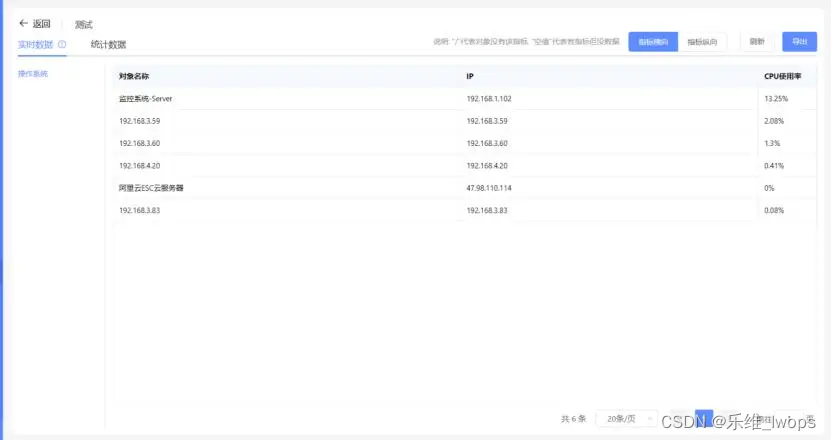The image size is (831, 440).
Task: Click IP cell 192.168.1.102
Action: coord(489,99)
